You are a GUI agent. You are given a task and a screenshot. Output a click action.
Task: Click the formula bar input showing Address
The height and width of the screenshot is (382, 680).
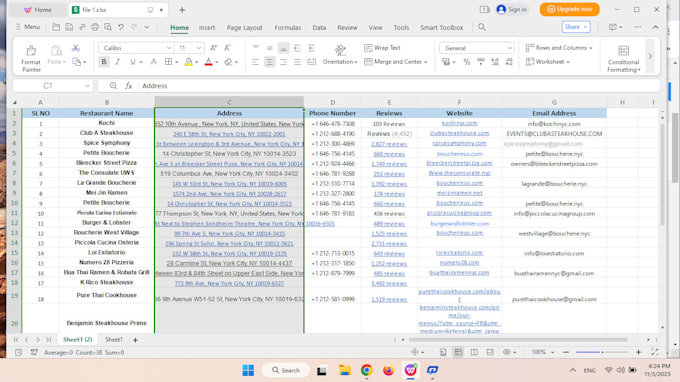399,86
